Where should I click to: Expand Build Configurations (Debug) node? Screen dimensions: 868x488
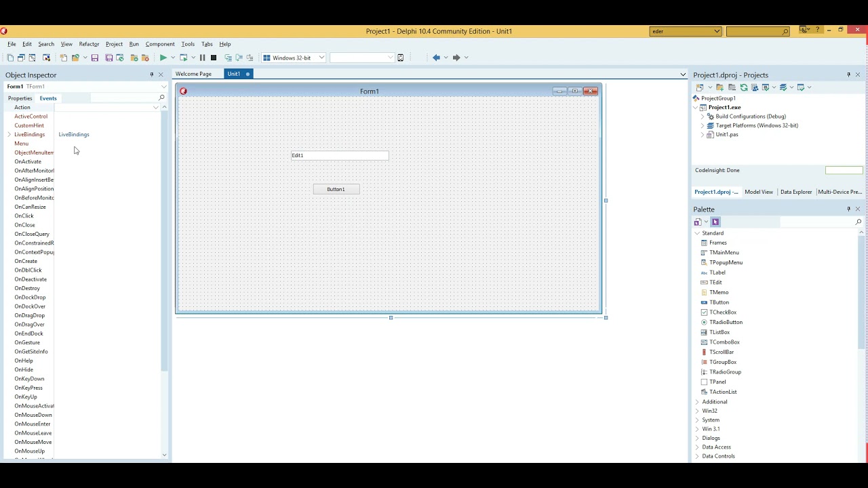coord(703,117)
